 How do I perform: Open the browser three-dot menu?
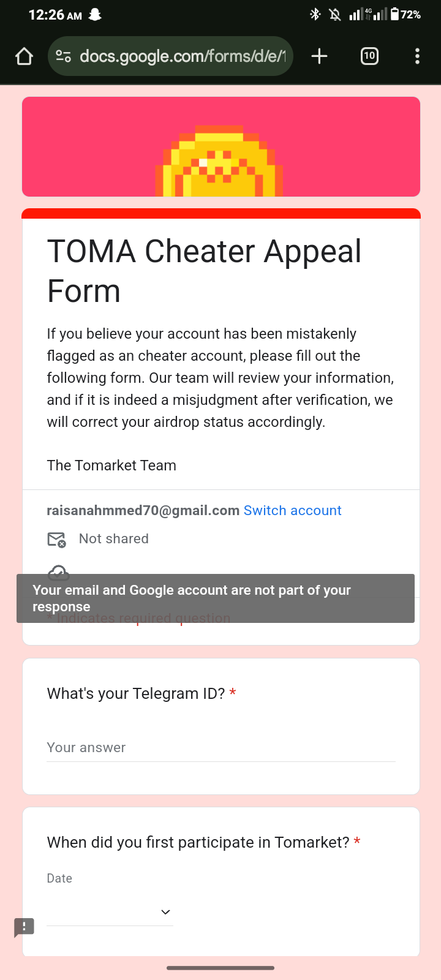pyautogui.click(x=417, y=56)
